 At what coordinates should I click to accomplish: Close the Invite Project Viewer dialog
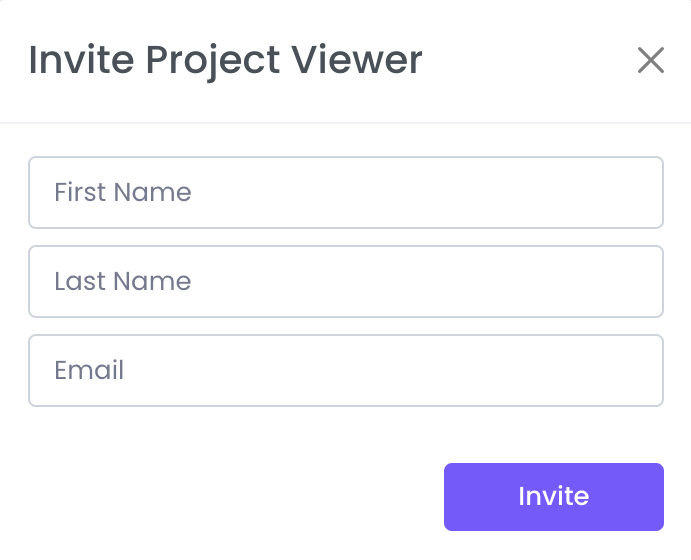point(651,61)
